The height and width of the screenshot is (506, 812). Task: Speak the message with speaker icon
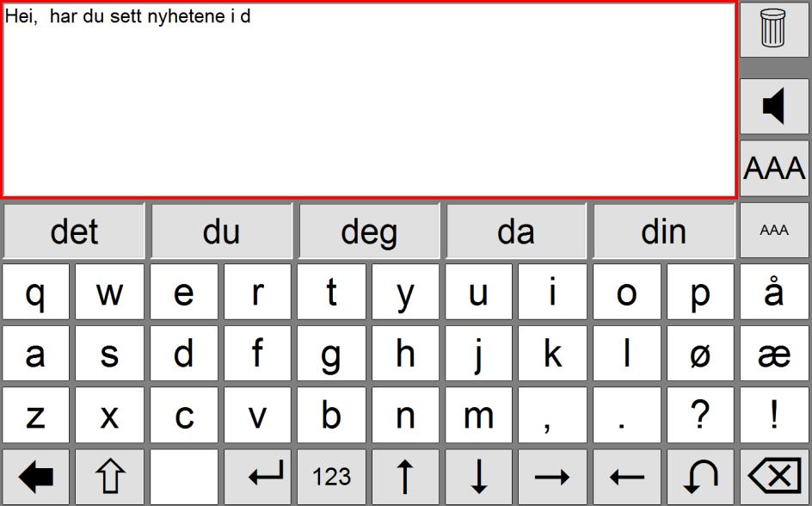click(x=773, y=106)
